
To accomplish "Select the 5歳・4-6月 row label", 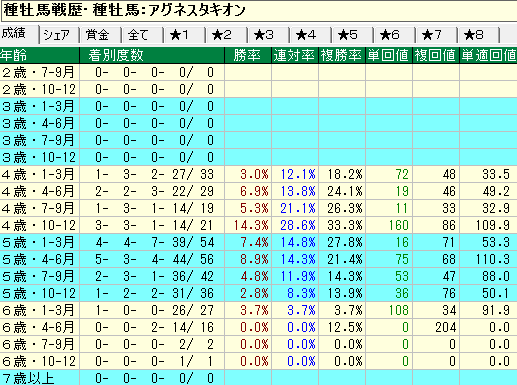I will pyautogui.click(x=39, y=259).
